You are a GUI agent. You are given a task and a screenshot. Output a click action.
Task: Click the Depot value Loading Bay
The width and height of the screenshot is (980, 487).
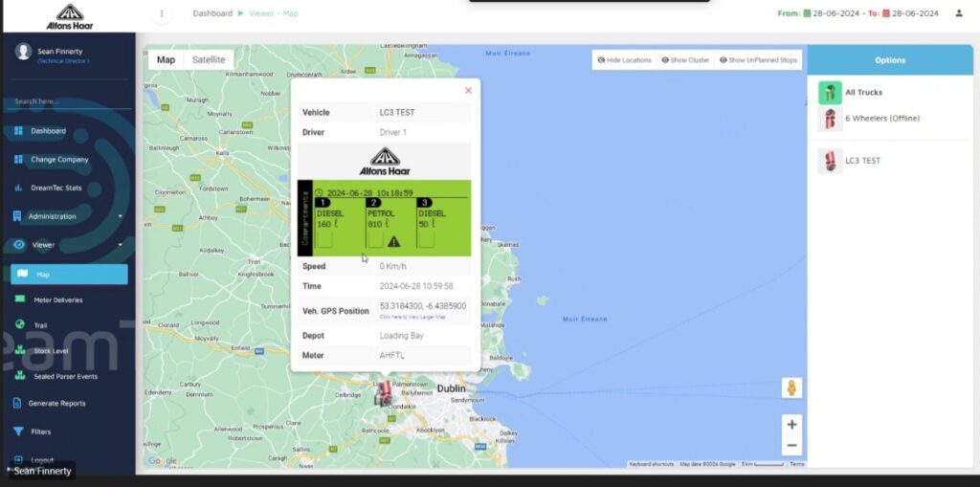401,336
